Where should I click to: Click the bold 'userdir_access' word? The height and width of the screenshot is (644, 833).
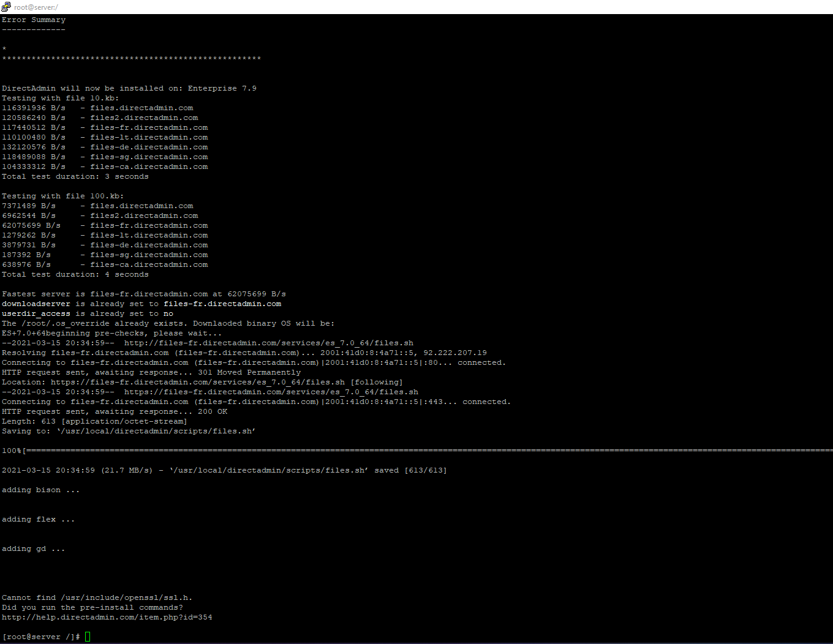(36, 313)
